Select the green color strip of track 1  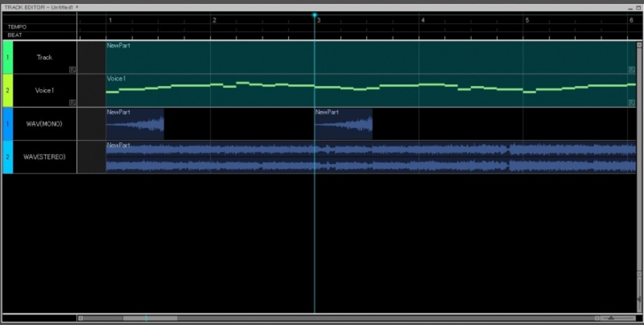[8, 57]
